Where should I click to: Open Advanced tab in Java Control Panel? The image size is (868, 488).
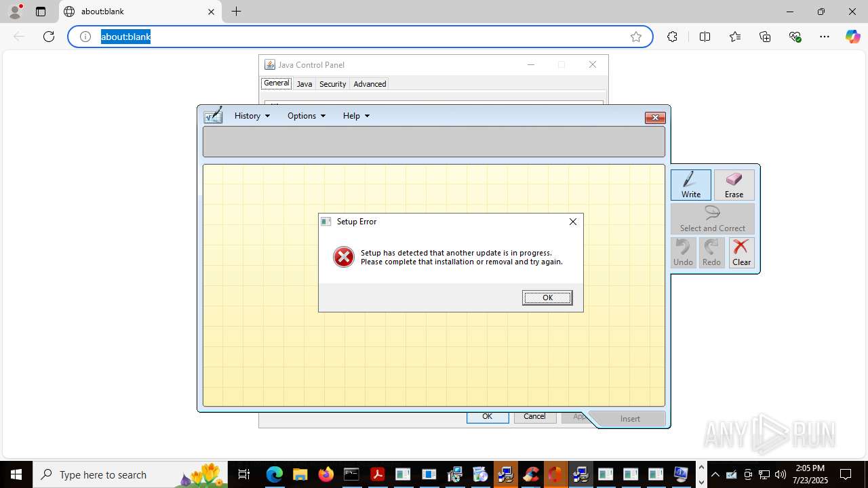(370, 84)
